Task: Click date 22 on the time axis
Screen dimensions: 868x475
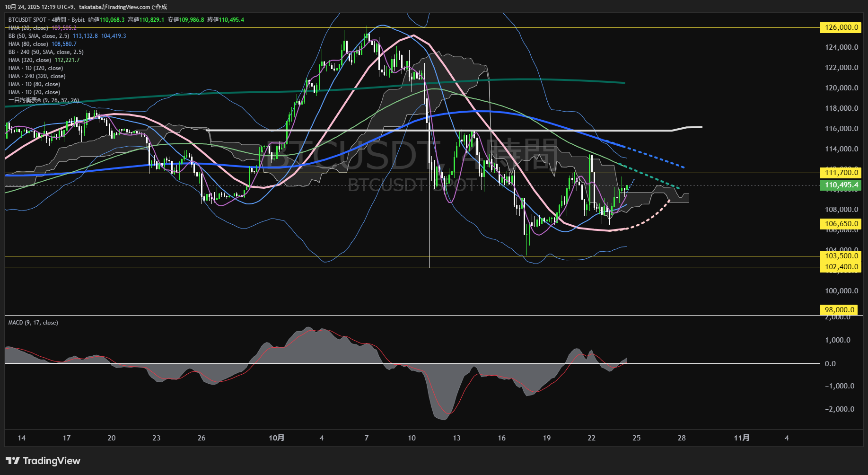Action: (591, 438)
